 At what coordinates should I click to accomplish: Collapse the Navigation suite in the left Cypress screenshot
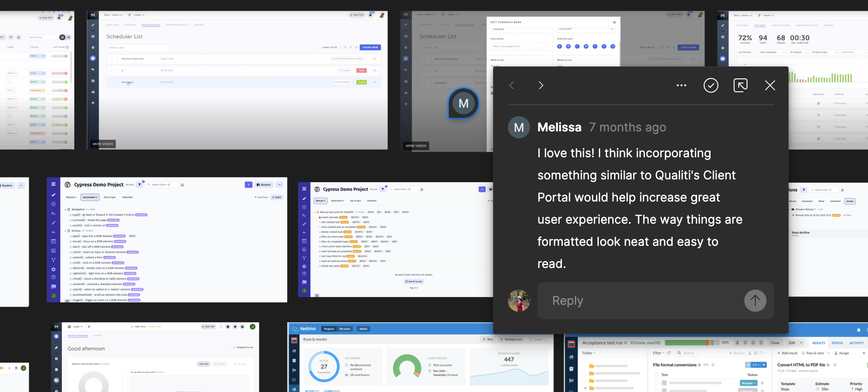pos(66,209)
